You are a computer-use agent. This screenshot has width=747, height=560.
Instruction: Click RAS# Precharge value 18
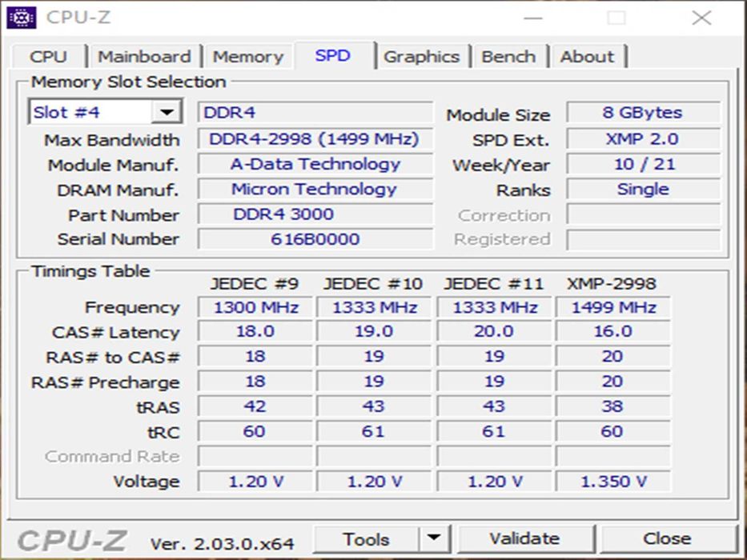pyautogui.click(x=255, y=382)
